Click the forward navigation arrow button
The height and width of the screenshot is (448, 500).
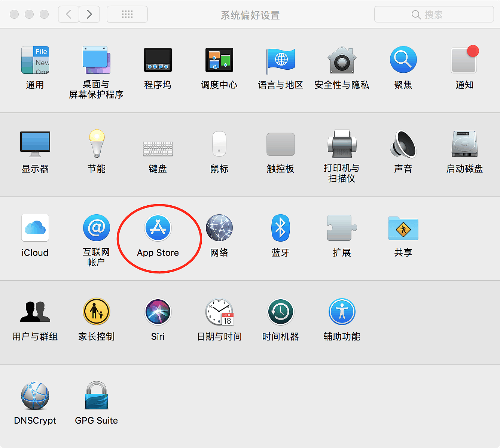pos(89,15)
